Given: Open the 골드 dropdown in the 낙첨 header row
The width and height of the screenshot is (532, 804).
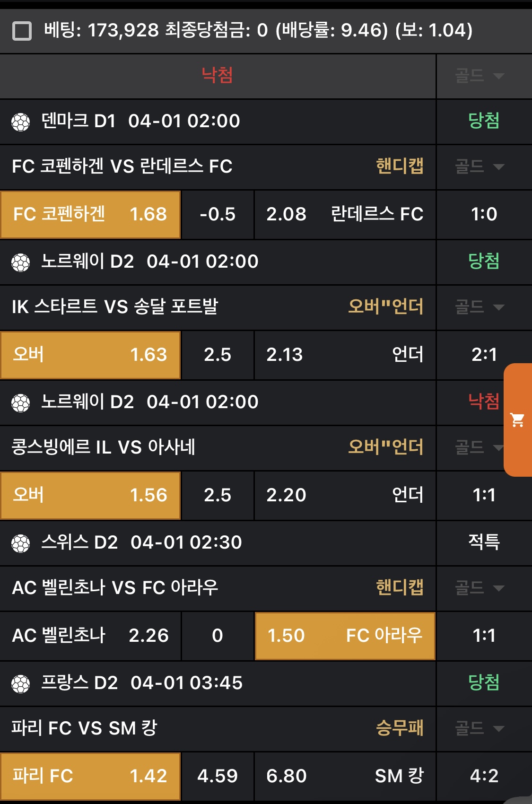Looking at the screenshot, I should click(480, 76).
